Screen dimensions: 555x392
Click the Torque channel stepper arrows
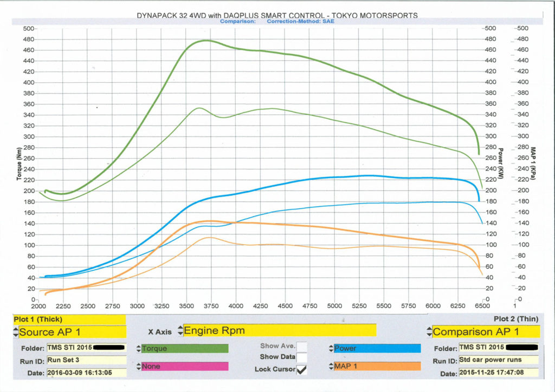[139, 349]
